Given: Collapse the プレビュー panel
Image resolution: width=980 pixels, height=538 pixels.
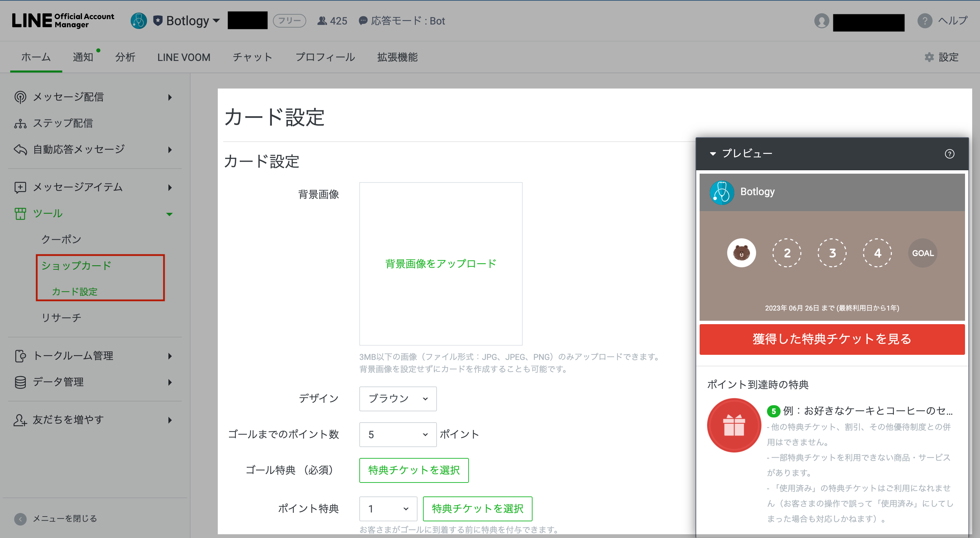Looking at the screenshot, I should pyautogui.click(x=713, y=154).
